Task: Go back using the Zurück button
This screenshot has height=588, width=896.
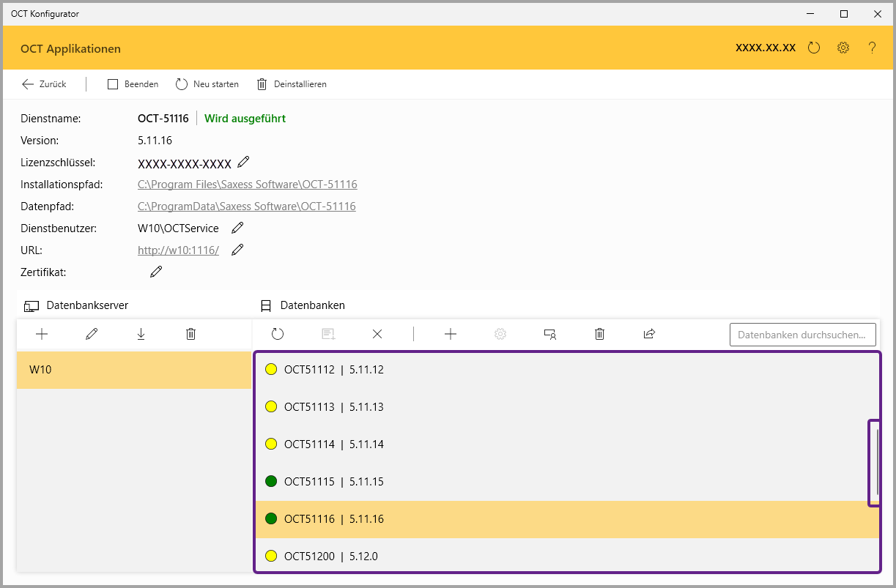Action: pos(44,84)
